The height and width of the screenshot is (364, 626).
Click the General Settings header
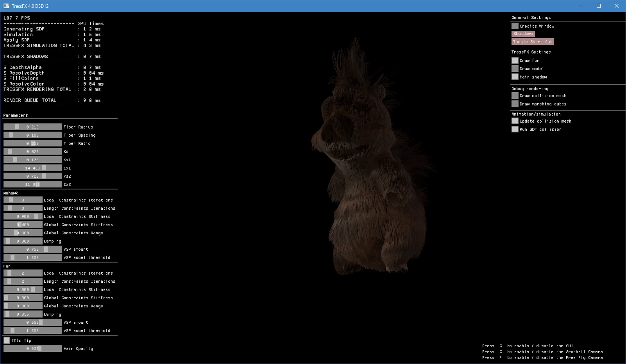click(x=531, y=18)
